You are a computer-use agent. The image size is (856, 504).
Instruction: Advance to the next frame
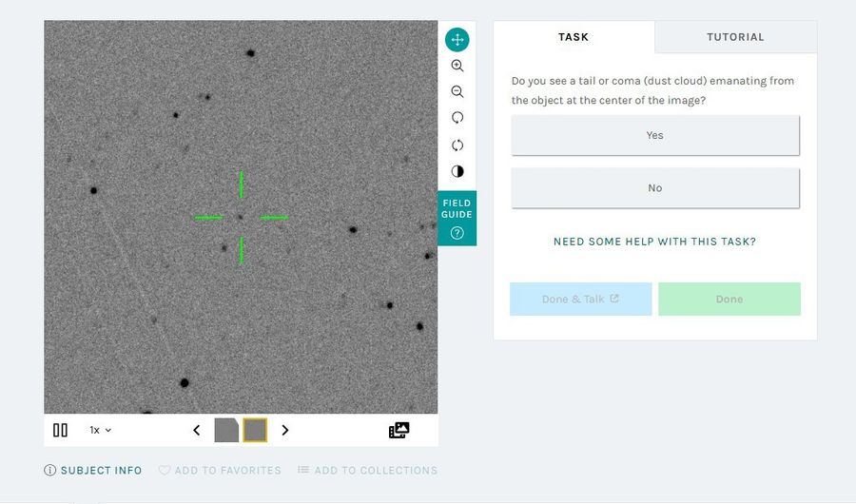coord(284,430)
